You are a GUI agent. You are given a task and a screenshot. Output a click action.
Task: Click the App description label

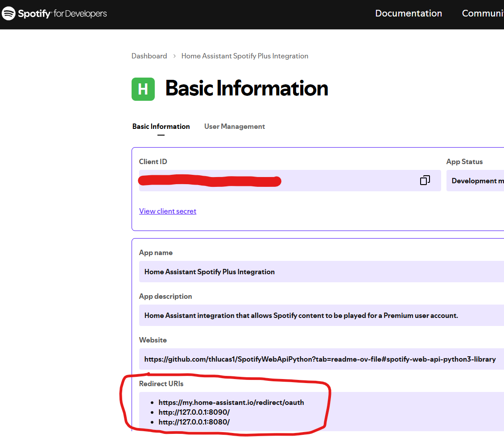click(165, 296)
